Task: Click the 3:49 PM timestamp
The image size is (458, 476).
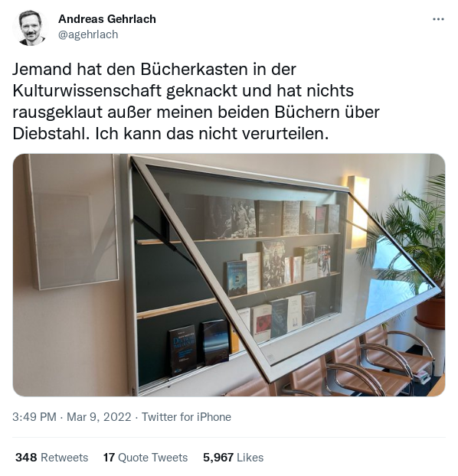Action: (34, 417)
